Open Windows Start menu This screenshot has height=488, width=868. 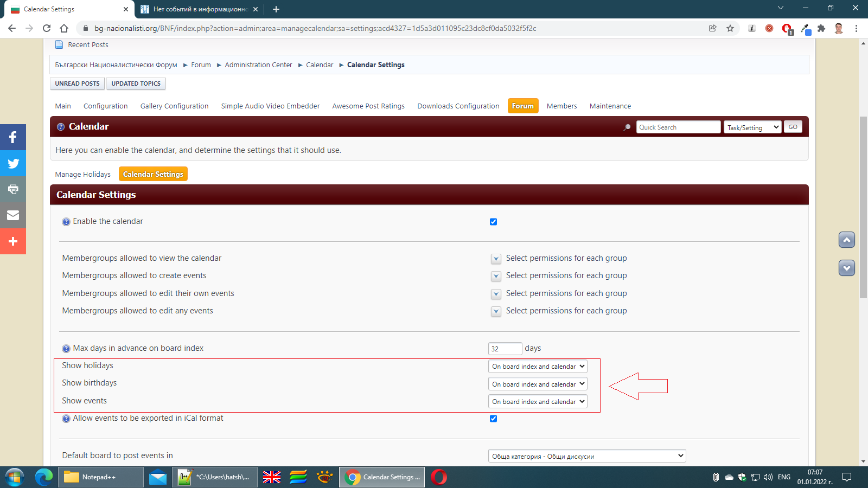pos(15,477)
